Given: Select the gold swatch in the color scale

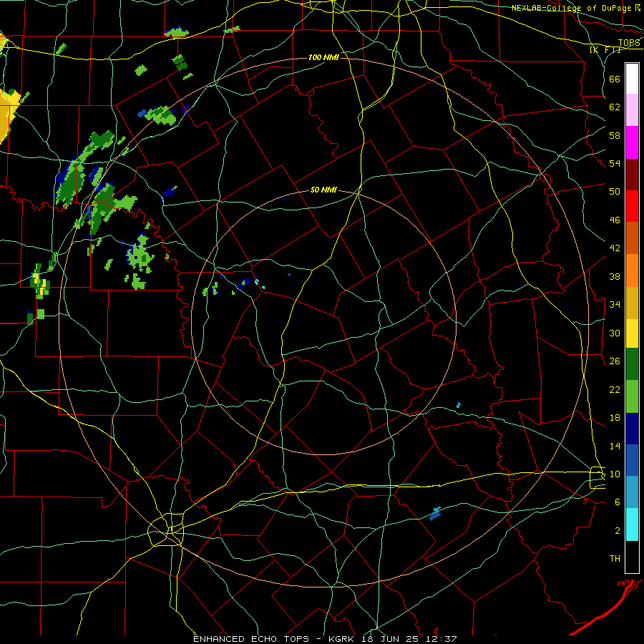Looking at the screenshot, I should tap(632, 302).
